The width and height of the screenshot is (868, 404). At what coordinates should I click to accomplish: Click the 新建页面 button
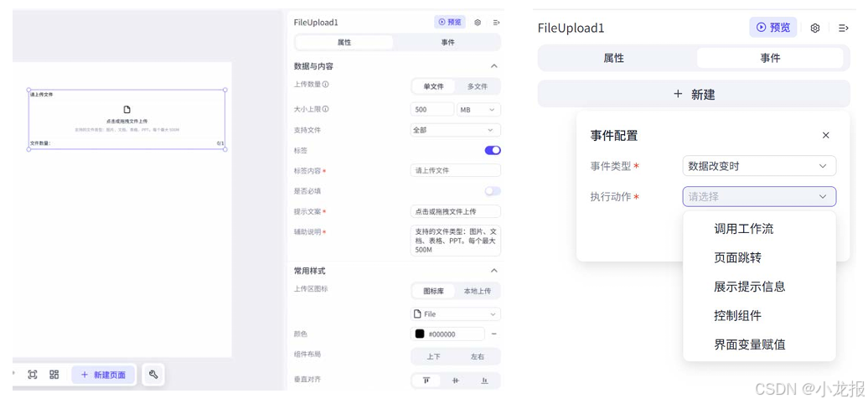(x=103, y=375)
